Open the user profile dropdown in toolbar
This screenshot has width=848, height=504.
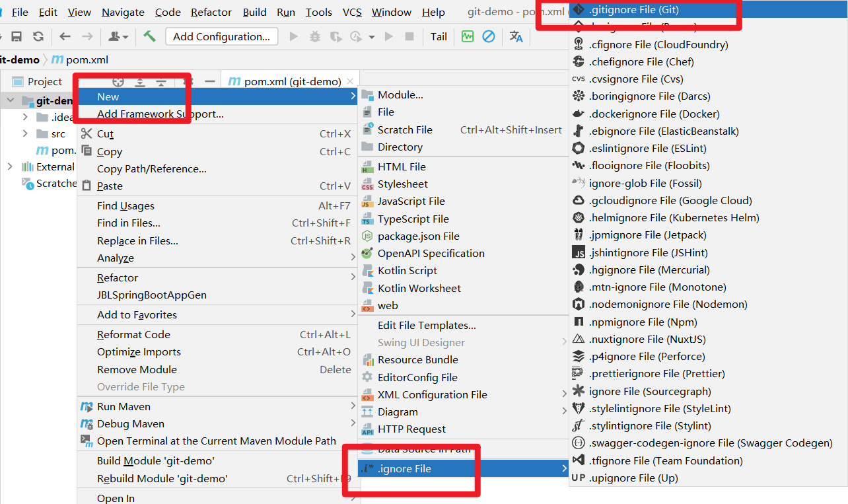pyautogui.click(x=119, y=37)
